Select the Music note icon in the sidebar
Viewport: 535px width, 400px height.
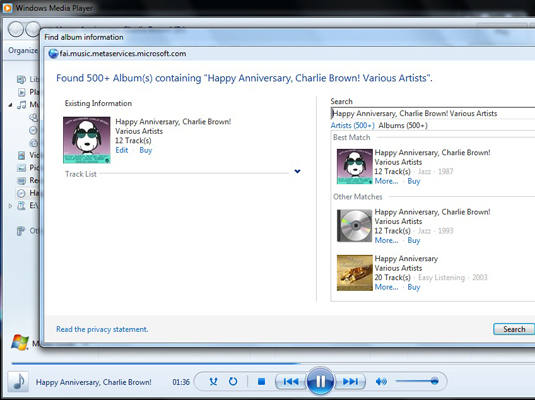tap(21, 104)
